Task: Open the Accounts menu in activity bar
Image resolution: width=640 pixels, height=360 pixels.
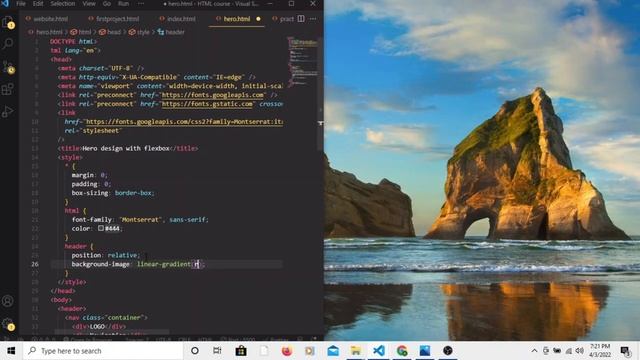Action: coord(8,301)
